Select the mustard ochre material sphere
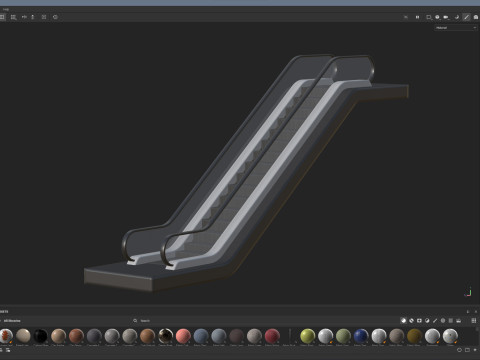The image size is (480, 360). click(x=414, y=336)
